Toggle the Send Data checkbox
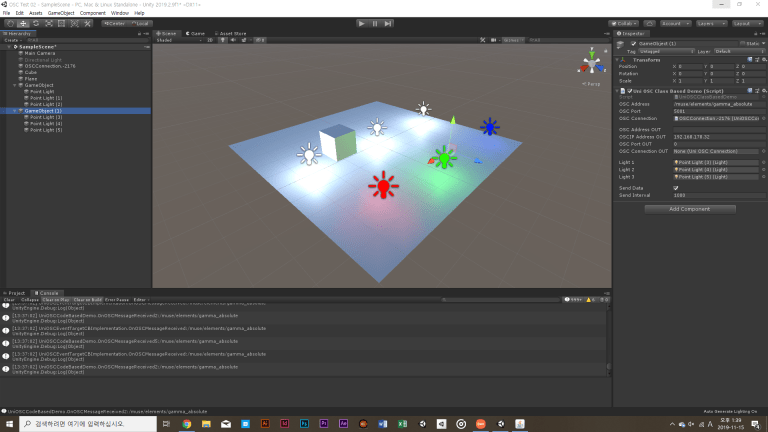768x432 pixels. coord(676,187)
